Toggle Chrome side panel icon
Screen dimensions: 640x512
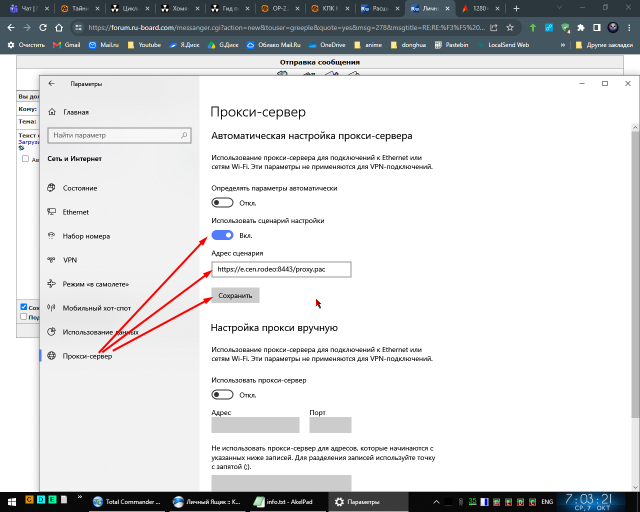click(x=597, y=28)
